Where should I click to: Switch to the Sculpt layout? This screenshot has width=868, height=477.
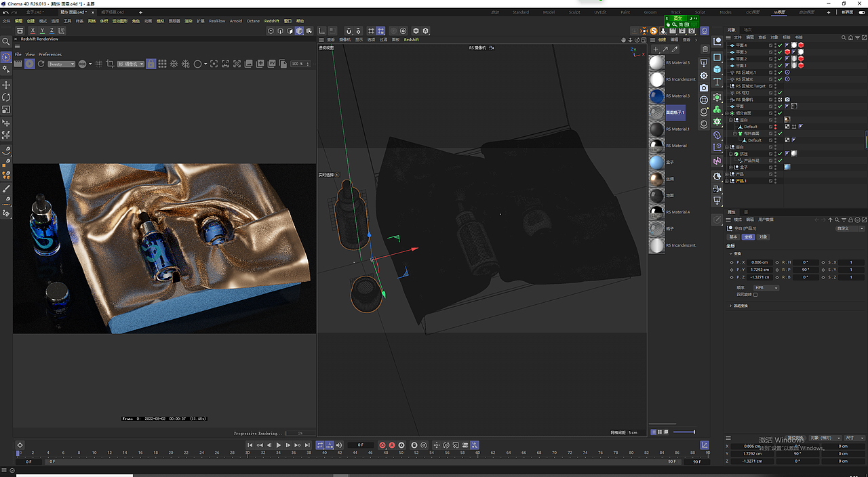[x=574, y=12]
